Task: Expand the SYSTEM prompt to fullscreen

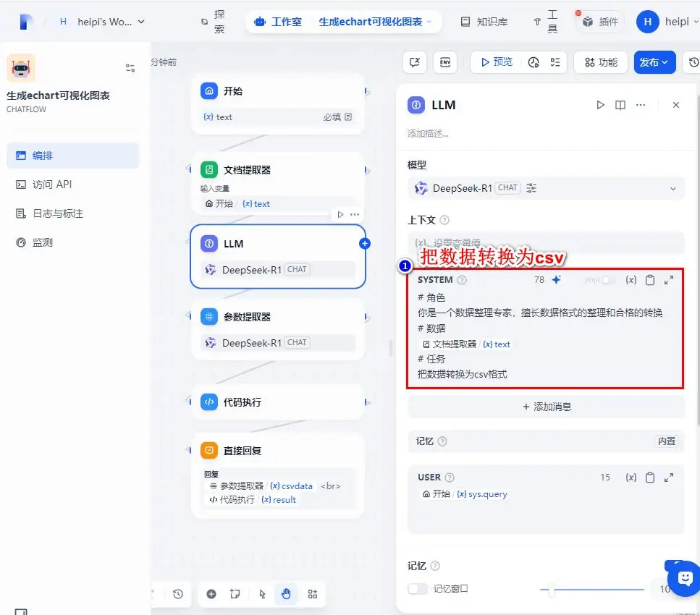Action: [667, 279]
